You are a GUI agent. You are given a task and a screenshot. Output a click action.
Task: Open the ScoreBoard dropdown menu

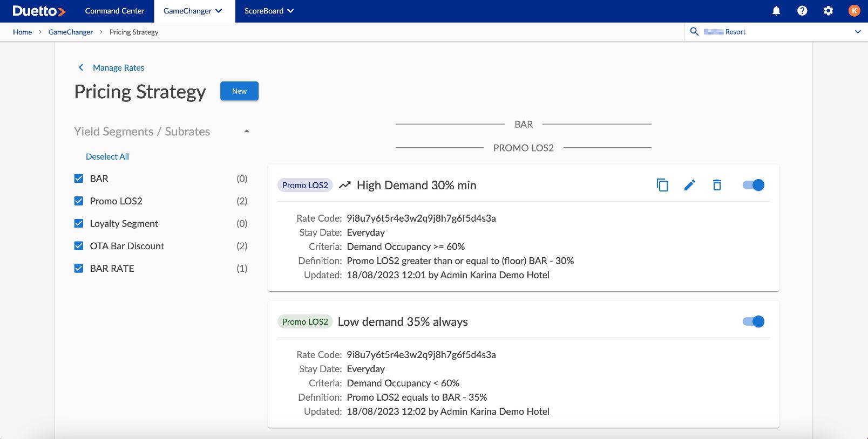pyautogui.click(x=269, y=11)
